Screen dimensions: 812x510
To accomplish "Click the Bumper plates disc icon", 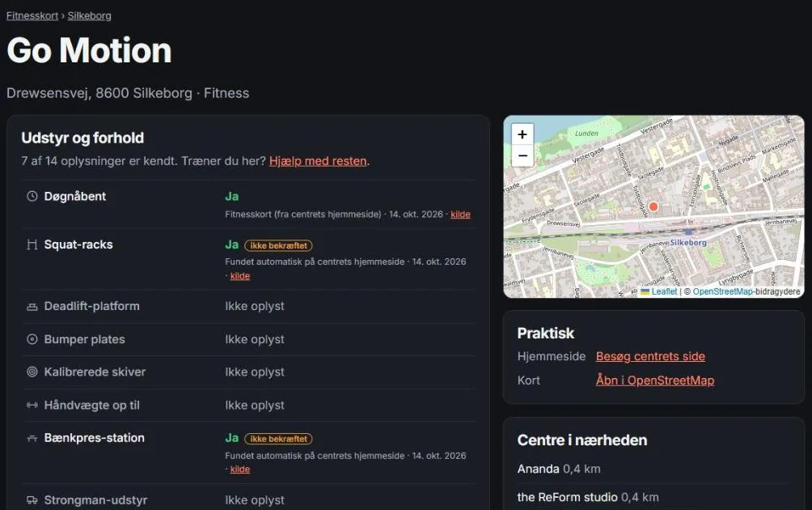I will 32,339.
